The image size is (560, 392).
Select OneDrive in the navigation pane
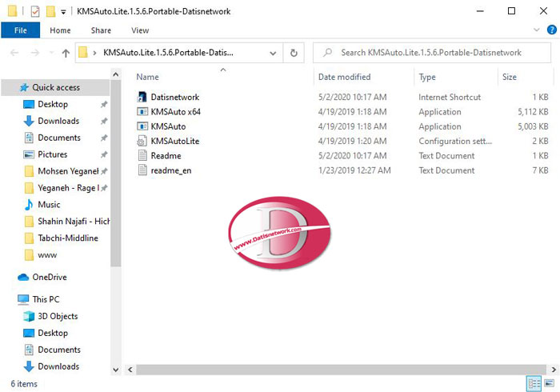(x=50, y=278)
